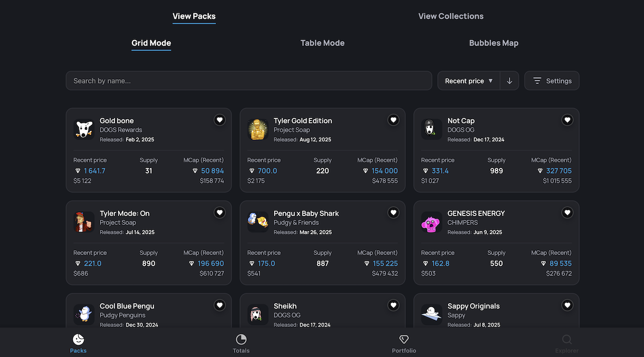
Task: Open Settings filter button
Action: pos(552,81)
